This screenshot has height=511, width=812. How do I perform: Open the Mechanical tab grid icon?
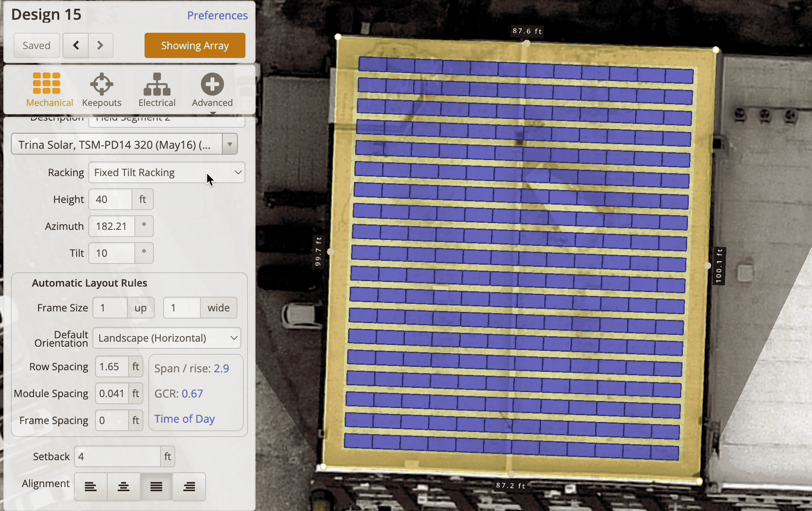(x=47, y=83)
